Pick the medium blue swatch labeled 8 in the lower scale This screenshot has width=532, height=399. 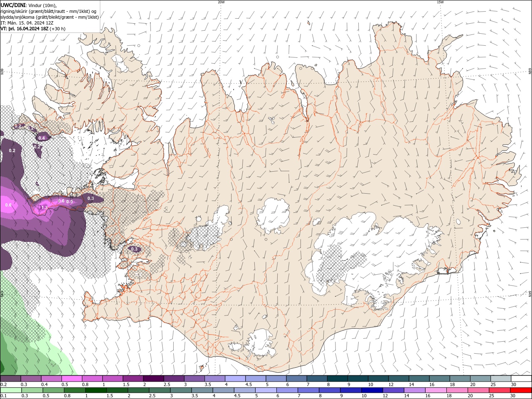pyautogui.click(x=329, y=390)
